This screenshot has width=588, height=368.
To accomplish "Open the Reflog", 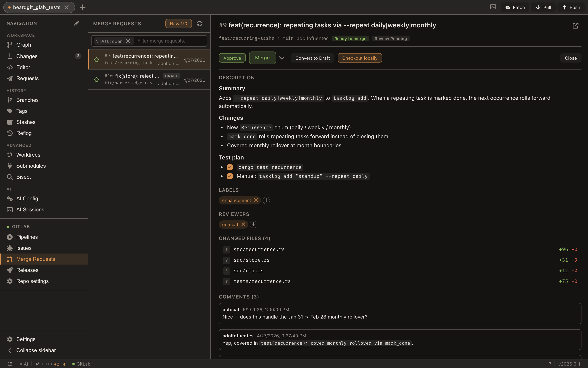I will coord(44,133).
